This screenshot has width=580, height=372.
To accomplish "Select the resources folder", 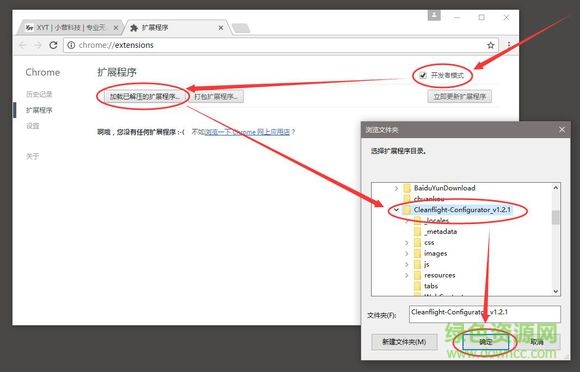I will coord(439,275).
